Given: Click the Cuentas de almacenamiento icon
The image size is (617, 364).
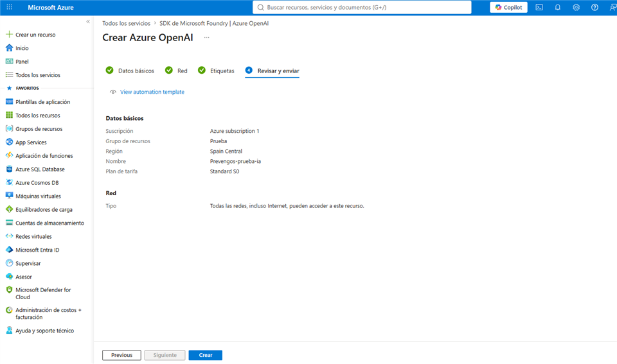Looking at the screenshot, I should [x=9, y=223].
